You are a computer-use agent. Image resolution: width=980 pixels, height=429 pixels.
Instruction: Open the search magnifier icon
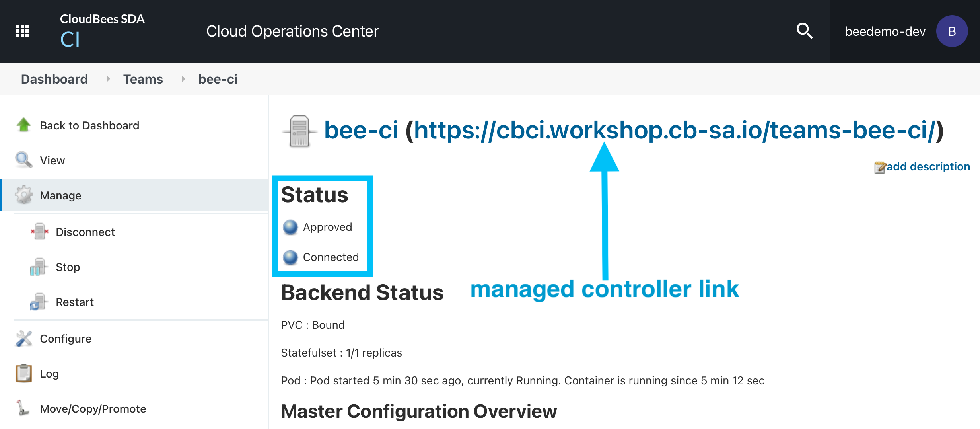[804, 31]
